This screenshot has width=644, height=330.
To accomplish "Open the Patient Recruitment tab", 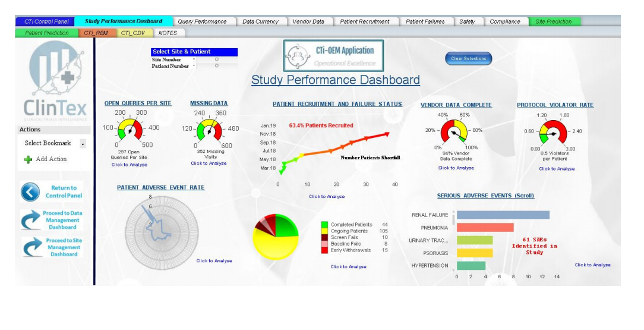I will pos(365,21).
